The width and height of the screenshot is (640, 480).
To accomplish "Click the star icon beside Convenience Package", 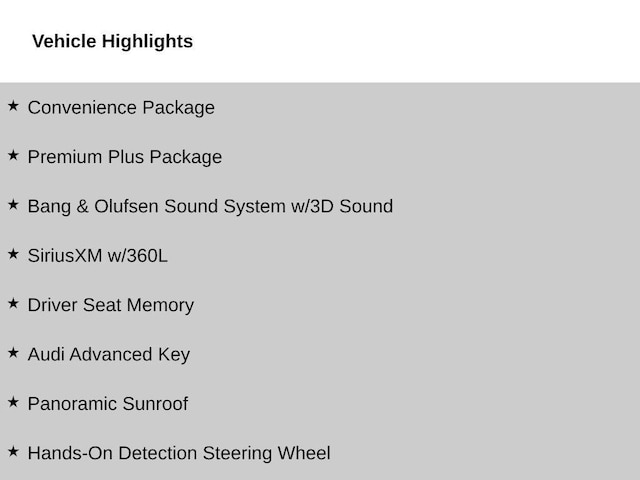I will [x=13, y=106].
